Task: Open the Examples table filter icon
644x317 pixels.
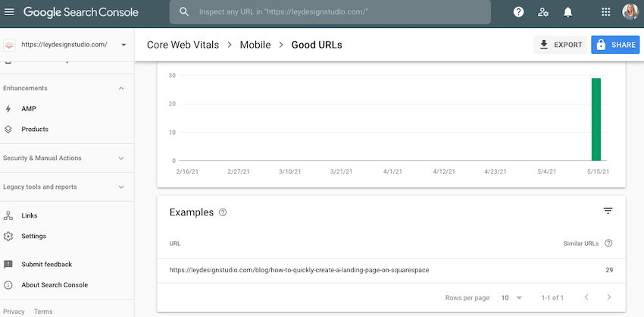Action: point(608,211)
